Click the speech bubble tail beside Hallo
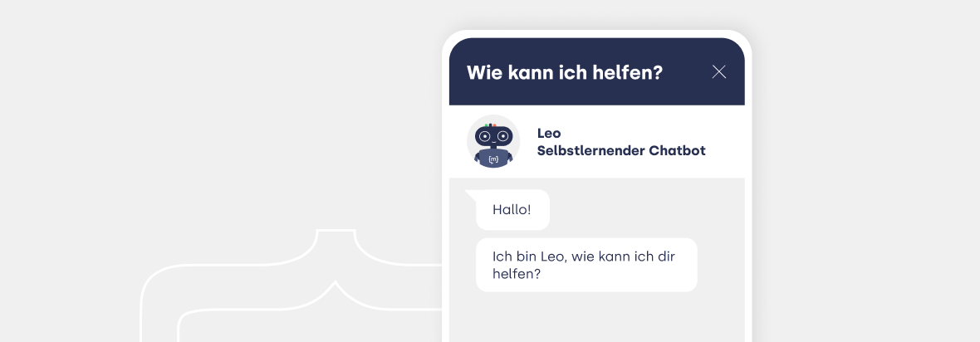The image size is (980, 342). click(472, 195)
